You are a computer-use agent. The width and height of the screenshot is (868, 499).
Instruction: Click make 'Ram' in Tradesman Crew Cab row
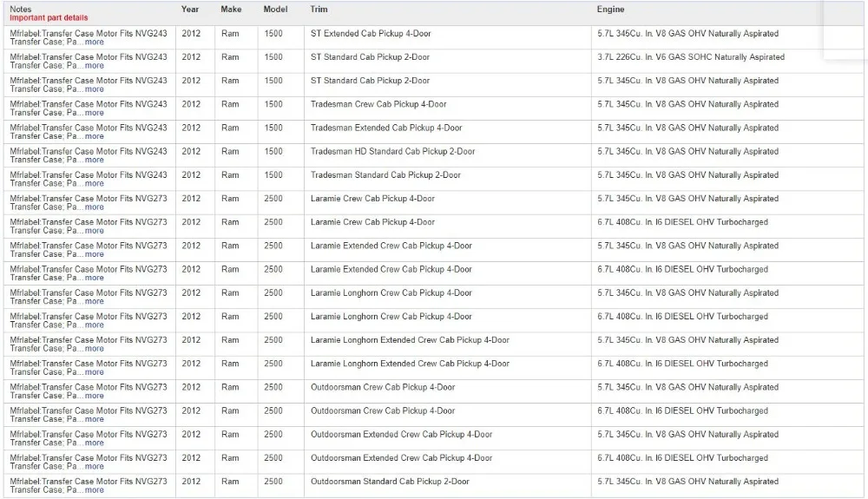pyautogui.click(x=230, y=104)
